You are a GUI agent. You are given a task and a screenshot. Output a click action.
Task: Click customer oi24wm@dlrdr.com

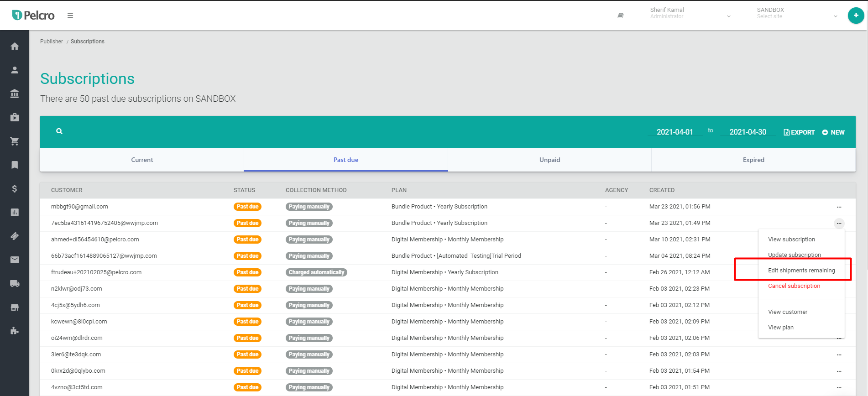click(77, 338)
